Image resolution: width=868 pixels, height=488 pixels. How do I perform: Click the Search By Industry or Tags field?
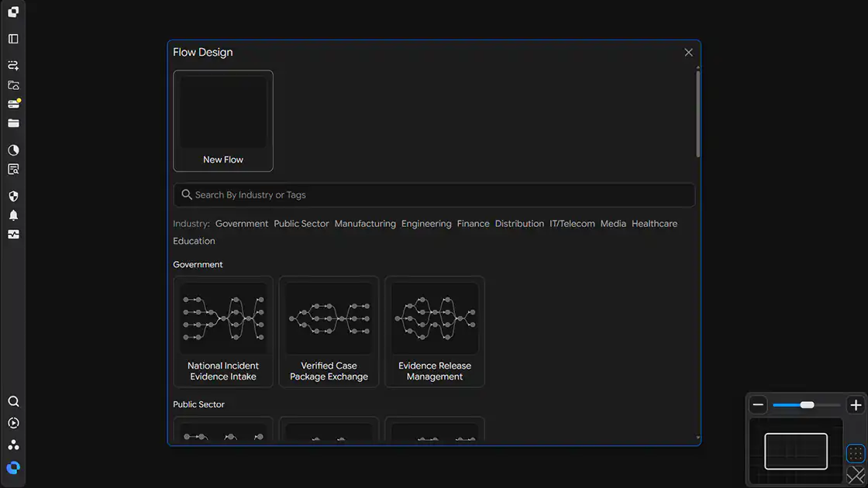(x=434, y=194)
